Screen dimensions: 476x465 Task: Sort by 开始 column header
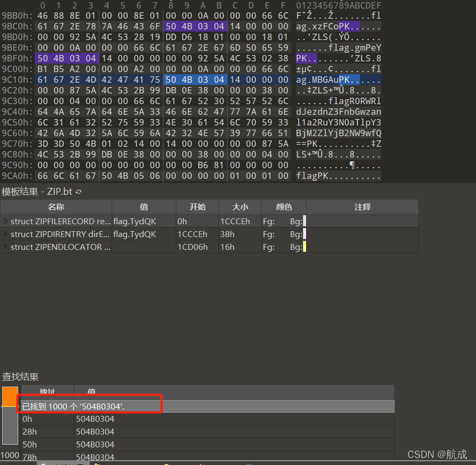[x=197, y=207]
